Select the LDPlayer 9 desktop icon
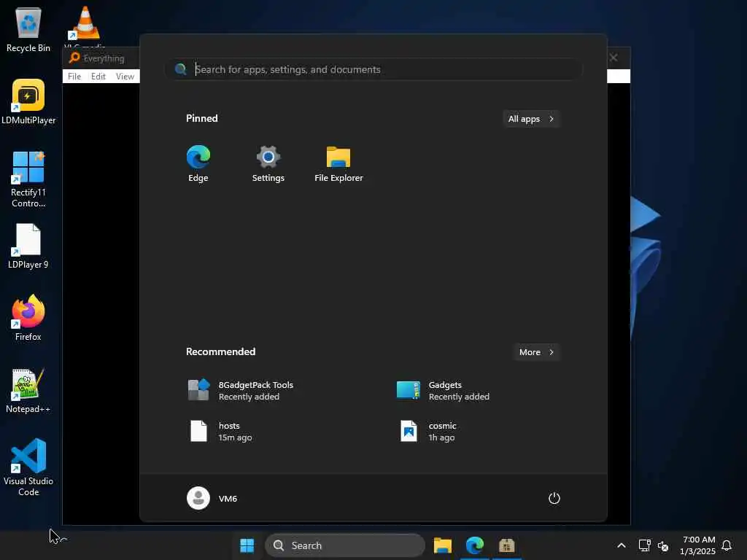This screenshot has width=747, height=560. click(x=28, y=246)
